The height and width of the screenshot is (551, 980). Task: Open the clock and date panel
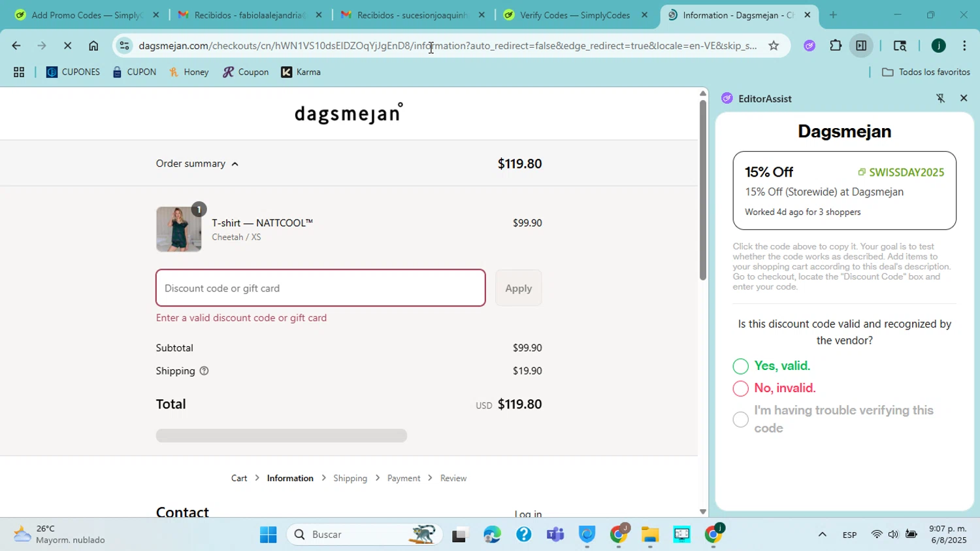coord(948,535)
